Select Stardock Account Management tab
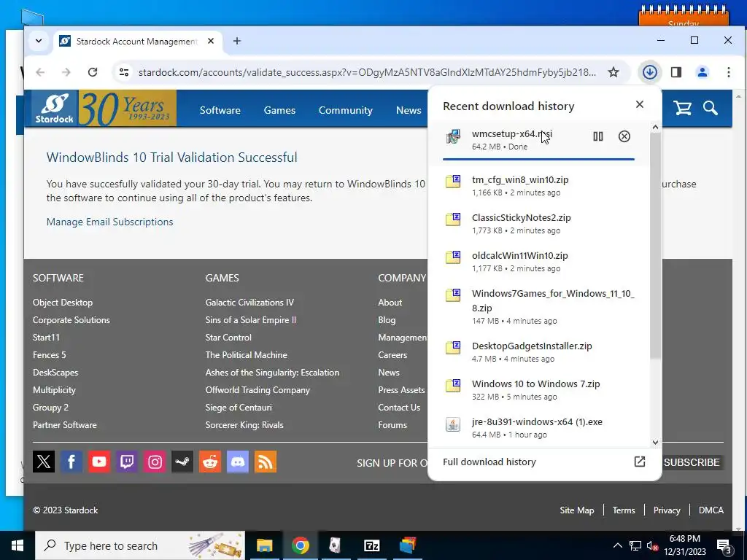 point(136,42)
